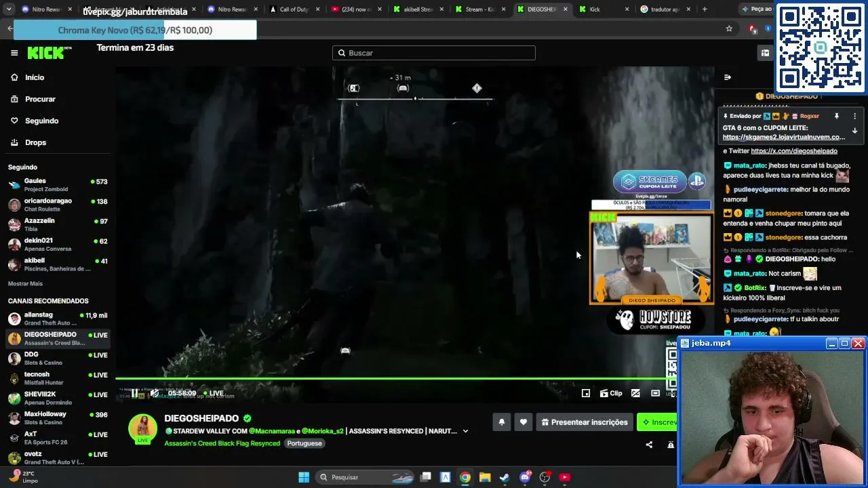This screenshot has height=488, width=868.
Task: Click the Kick logo
Action: [49, 53]
